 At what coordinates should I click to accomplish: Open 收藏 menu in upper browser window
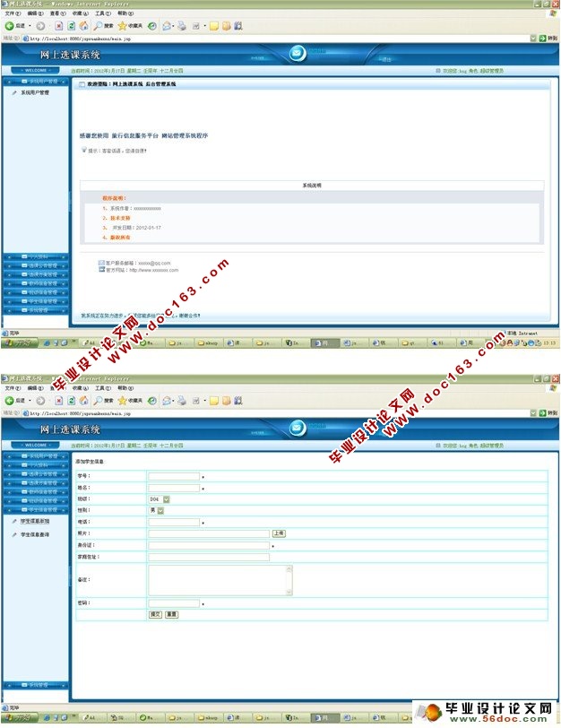point(81,13)
